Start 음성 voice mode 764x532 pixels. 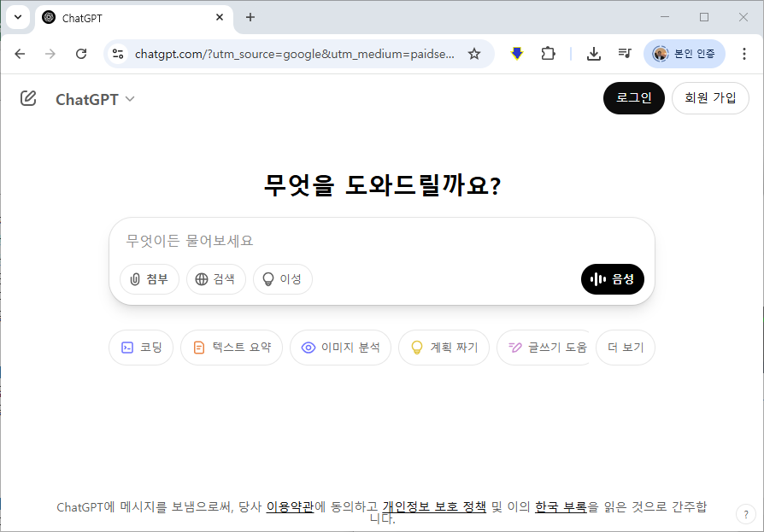[x=613, y=279]
